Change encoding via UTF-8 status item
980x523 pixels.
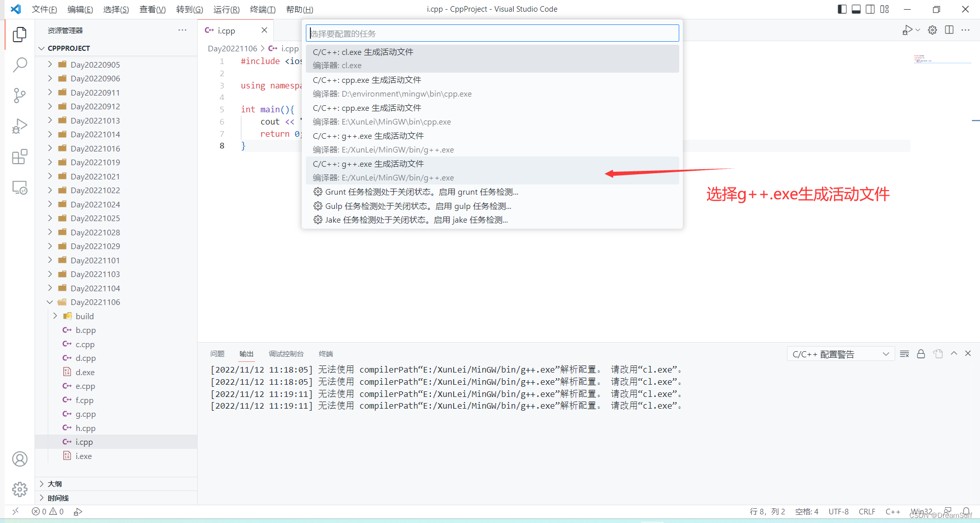838,511
